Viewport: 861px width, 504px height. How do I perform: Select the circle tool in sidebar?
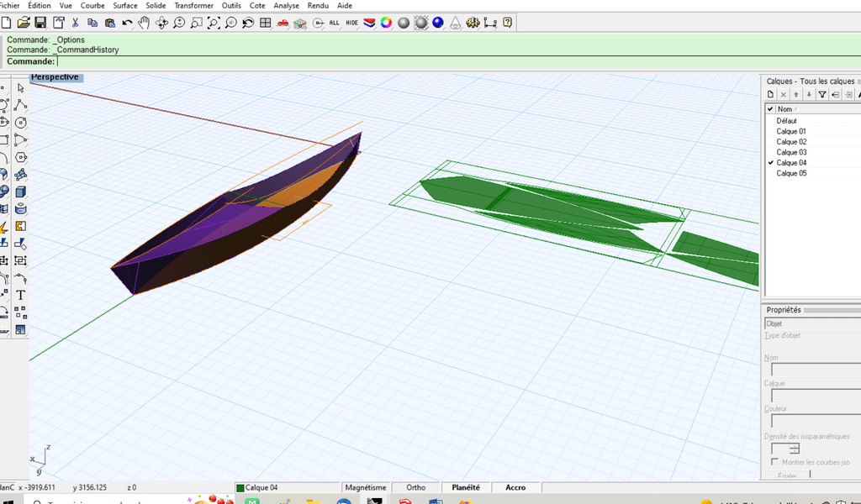21,123
